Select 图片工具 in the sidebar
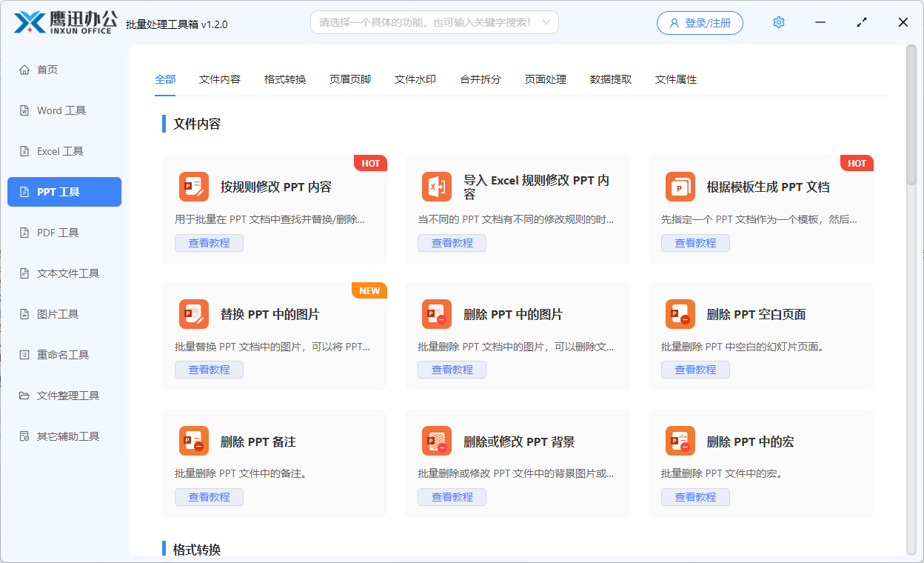Viewport: 924px width, 563px height. [64, 313]
